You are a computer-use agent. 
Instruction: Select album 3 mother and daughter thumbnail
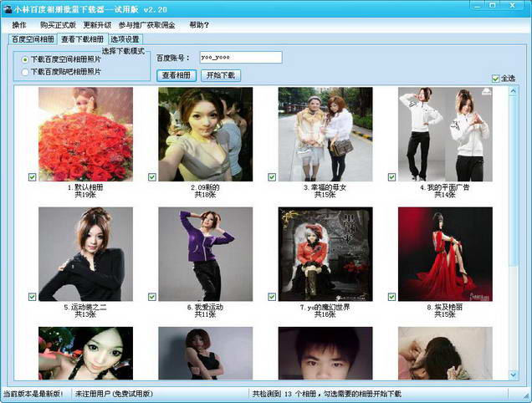click(325, 134)
